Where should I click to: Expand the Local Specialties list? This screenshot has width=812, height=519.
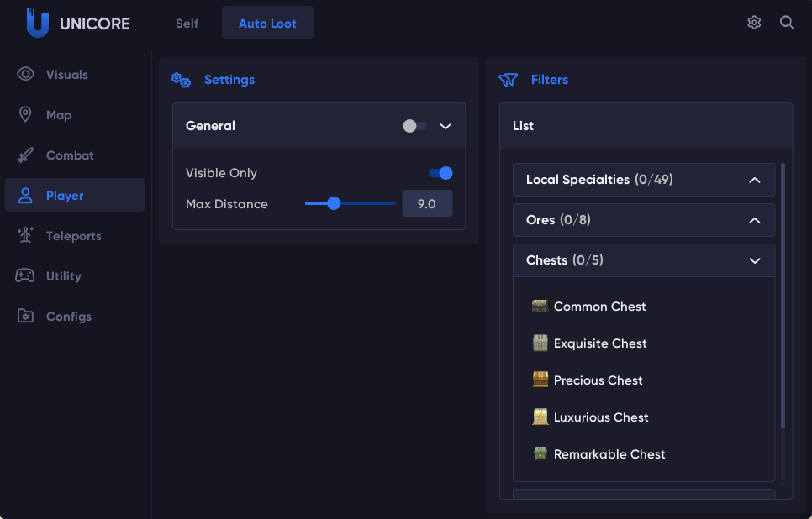754,180
